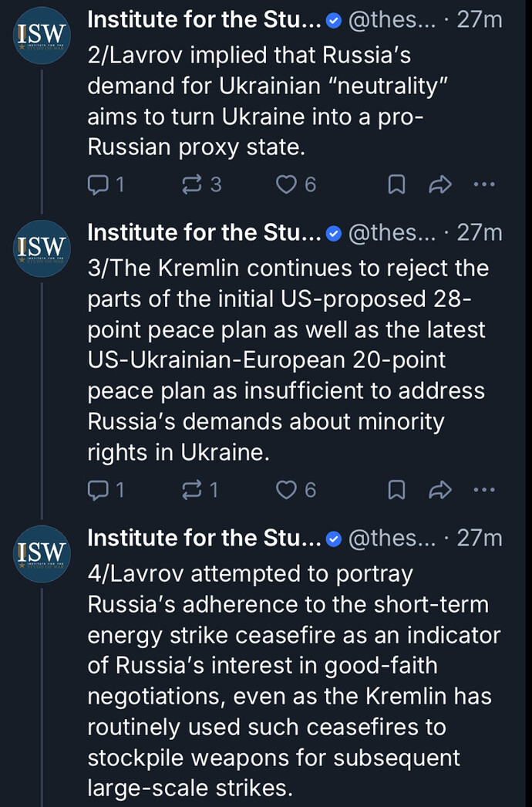This screenshot has height=807, width=532.
Task: Share the 2/Lavrov proxy state tweet
Action: tap(439, 184)
